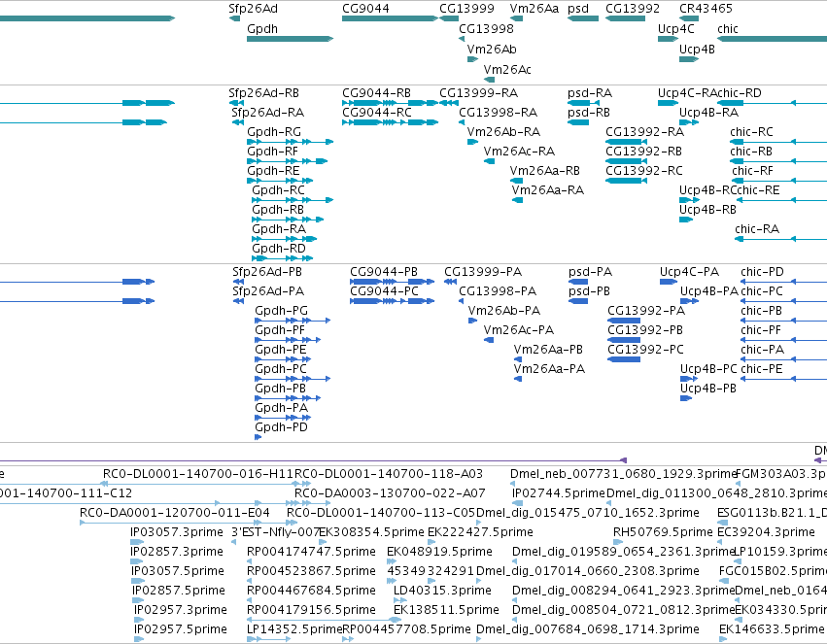Select the chic-RC label
Viewport: 827px width, 644px height.
(x=751, y=132)
